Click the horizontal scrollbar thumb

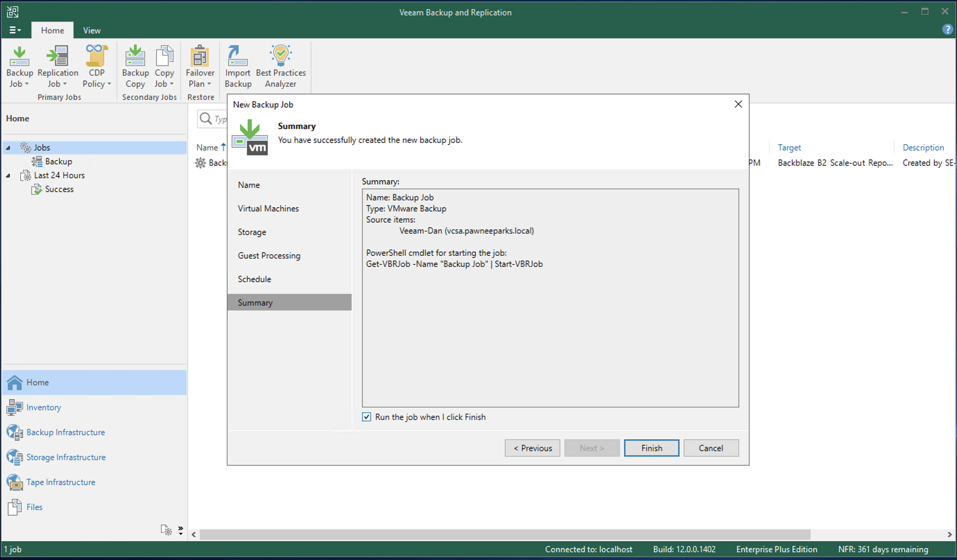[x=505, y=534]
